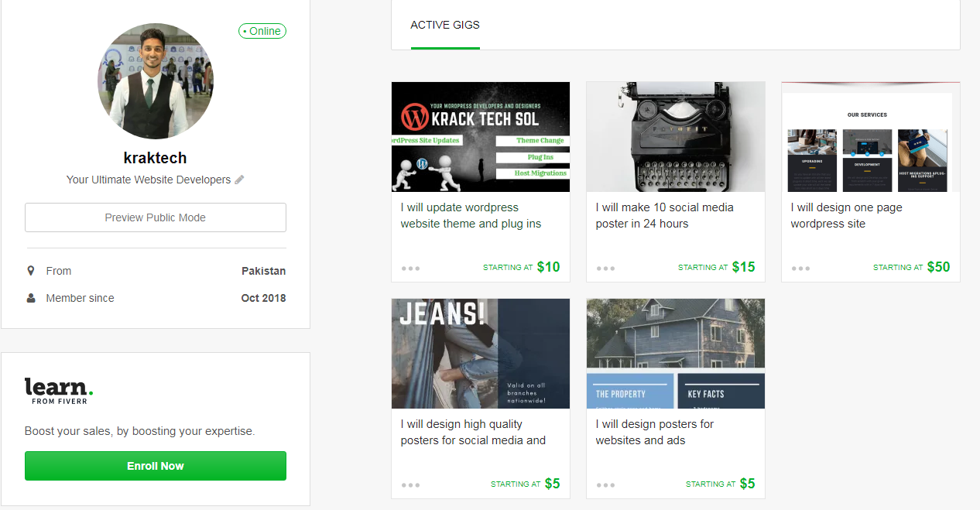The height and width of the screenshot is (510, 980).
Task: Open the options menu on the social media poster gig
Action: [x=605, y=267]
